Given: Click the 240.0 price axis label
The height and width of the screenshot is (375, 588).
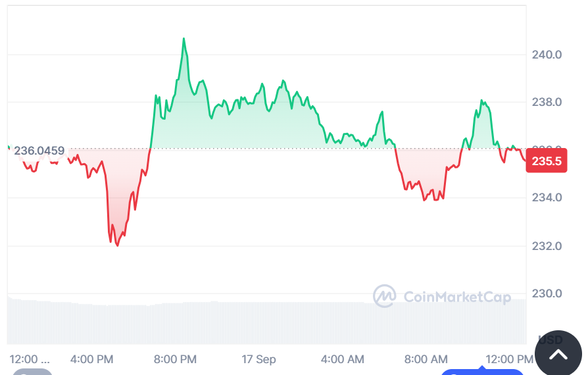Looking at the screenshot, I should pos(547,55).
